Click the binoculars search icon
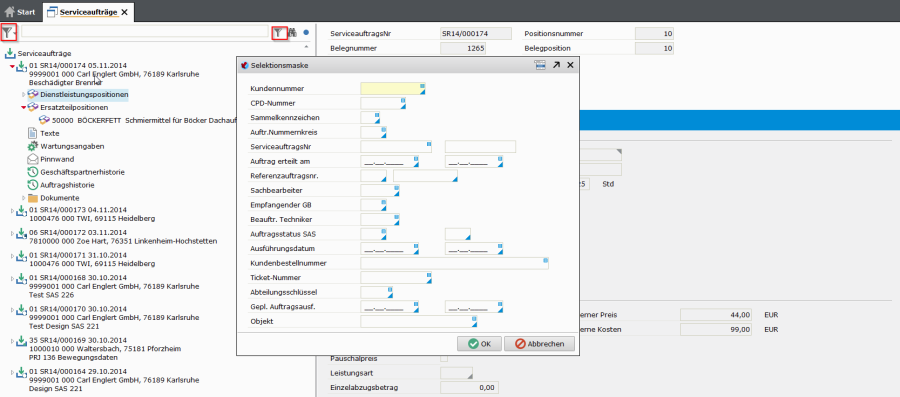Image resolution: width=900 pixels, height=397 pixels. [292, 33]
